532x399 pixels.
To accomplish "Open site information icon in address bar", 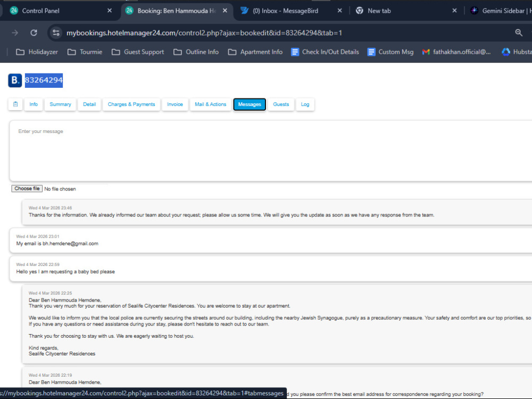I will click(x=56, y=33).
